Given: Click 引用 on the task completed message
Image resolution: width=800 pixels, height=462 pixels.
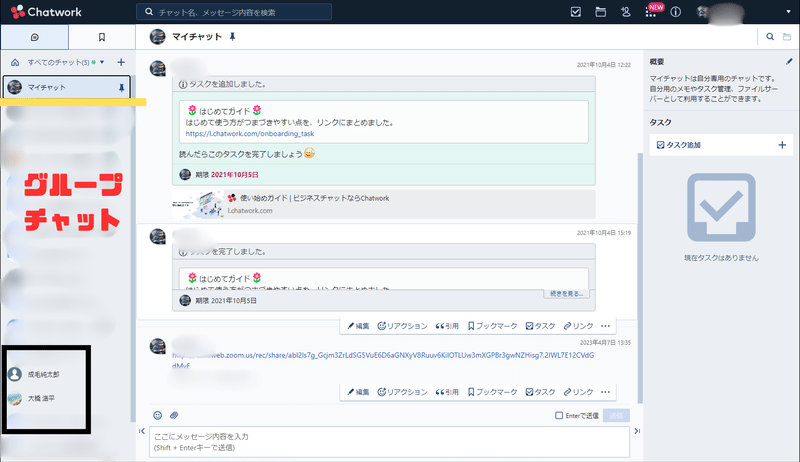Looking at the screenshot, I should [447, 326].
